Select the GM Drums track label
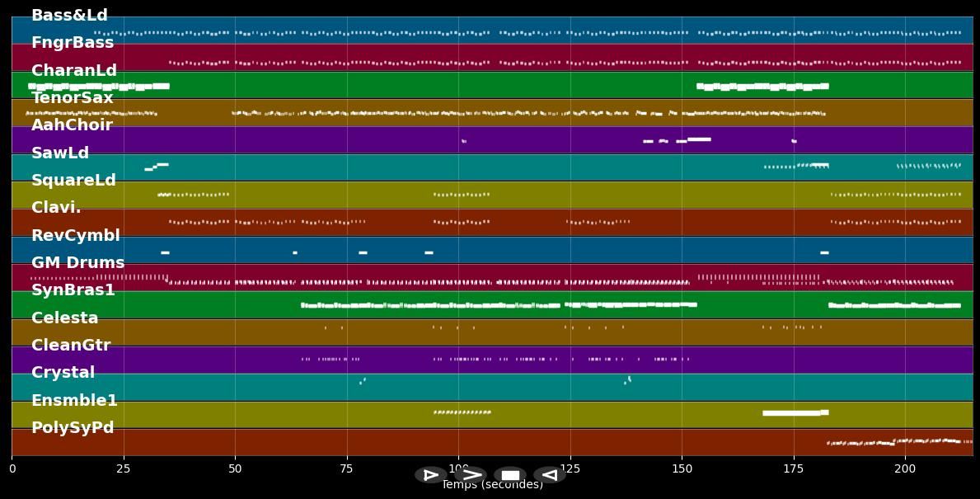The width and height of the screenshot is (980, 499). (x=77, y=262)
